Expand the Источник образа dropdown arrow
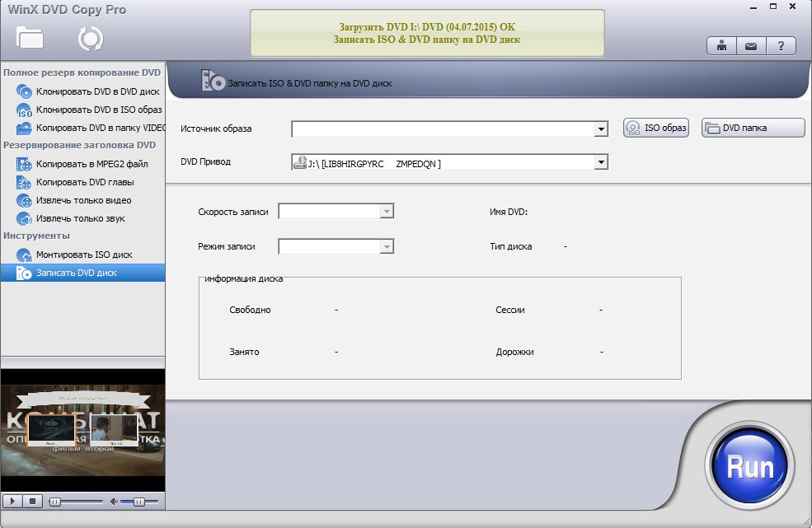812x528 pixels. tap(601, 128)
